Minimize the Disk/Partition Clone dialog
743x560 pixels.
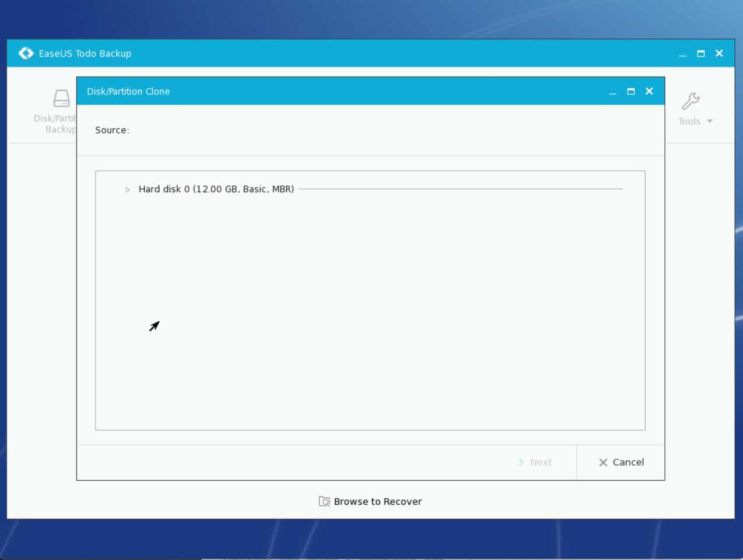[x=612, y=93]
